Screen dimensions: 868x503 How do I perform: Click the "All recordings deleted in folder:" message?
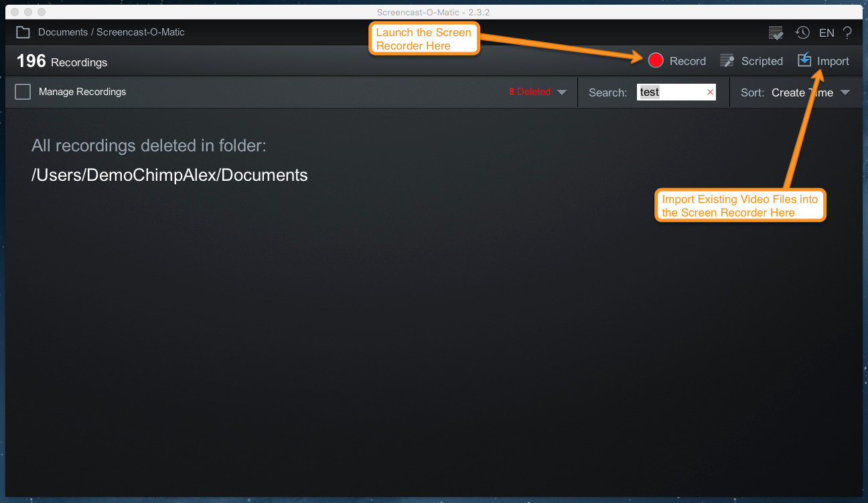[149, 146]
